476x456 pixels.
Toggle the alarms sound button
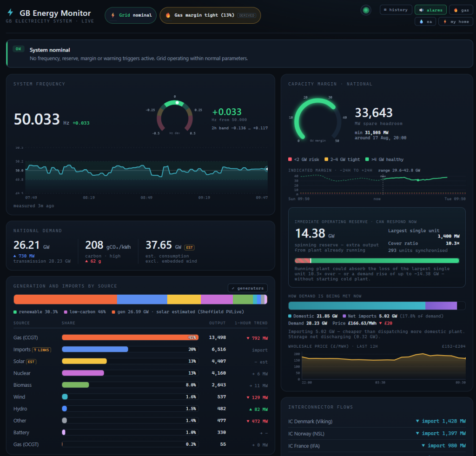(x=430, y=10)
